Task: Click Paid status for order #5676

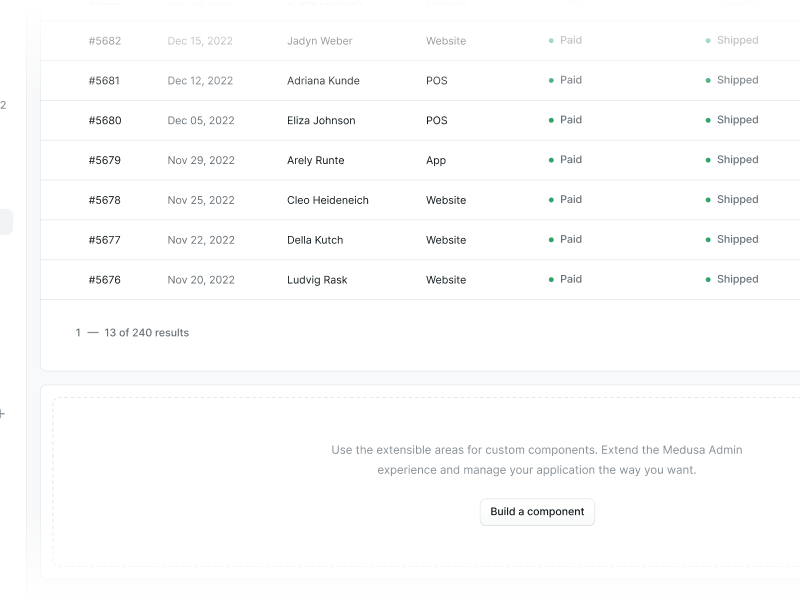Action: (x=565, y=279)
